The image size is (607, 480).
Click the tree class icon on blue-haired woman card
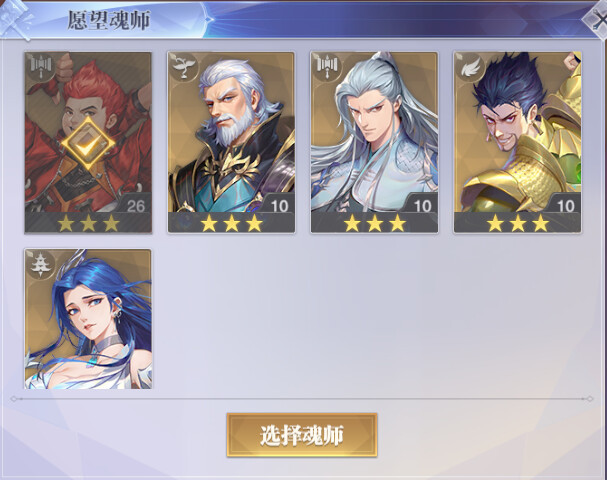point(41,264)
